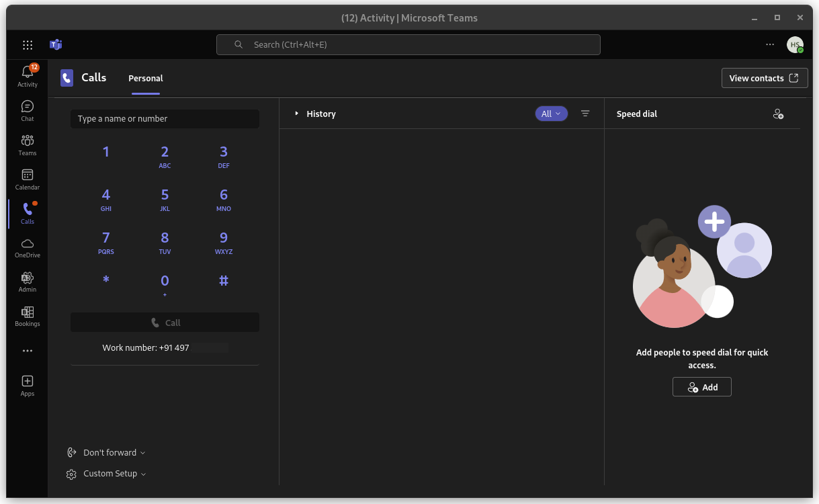Close the Microsoft Teams window
This screenshot has width=819, height=504.
click(x=800, y=18)
